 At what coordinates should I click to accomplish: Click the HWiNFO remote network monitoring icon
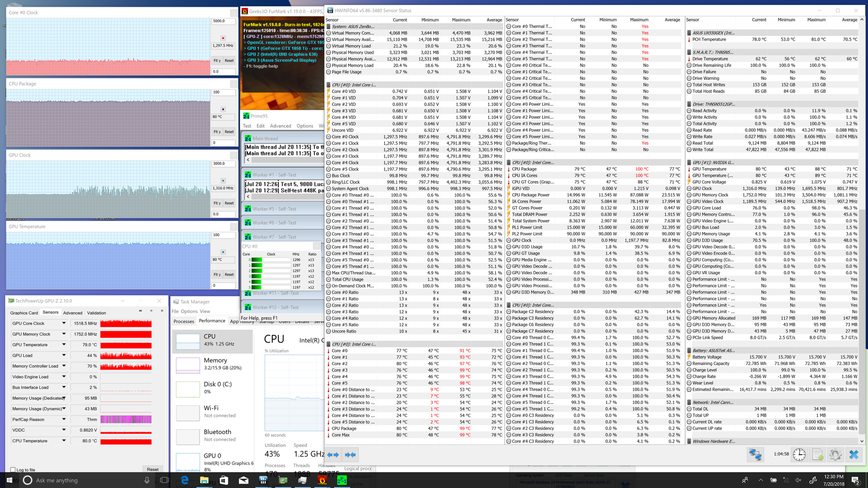(755, 455)
